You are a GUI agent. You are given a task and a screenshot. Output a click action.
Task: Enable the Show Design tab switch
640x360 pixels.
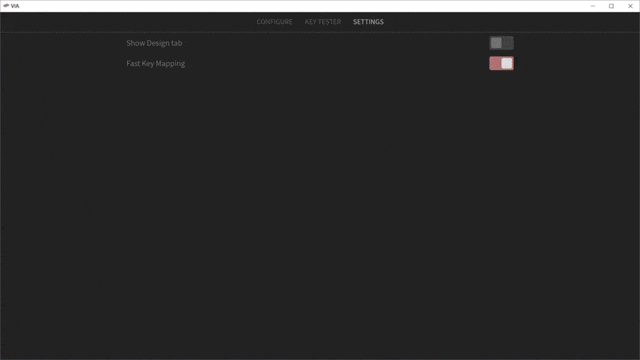501,43
